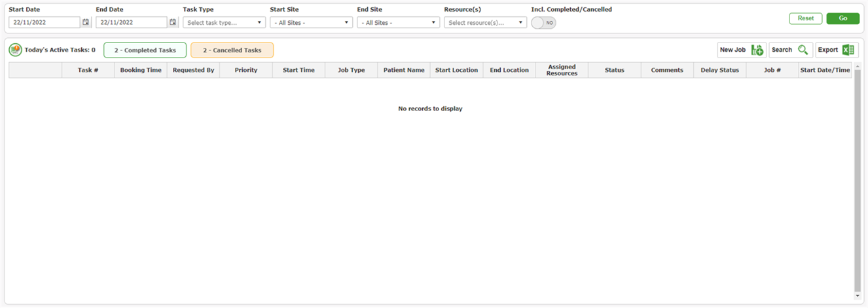The image size is (868, 308).
Task: Click the Reset button
Action: coord(806,18)
